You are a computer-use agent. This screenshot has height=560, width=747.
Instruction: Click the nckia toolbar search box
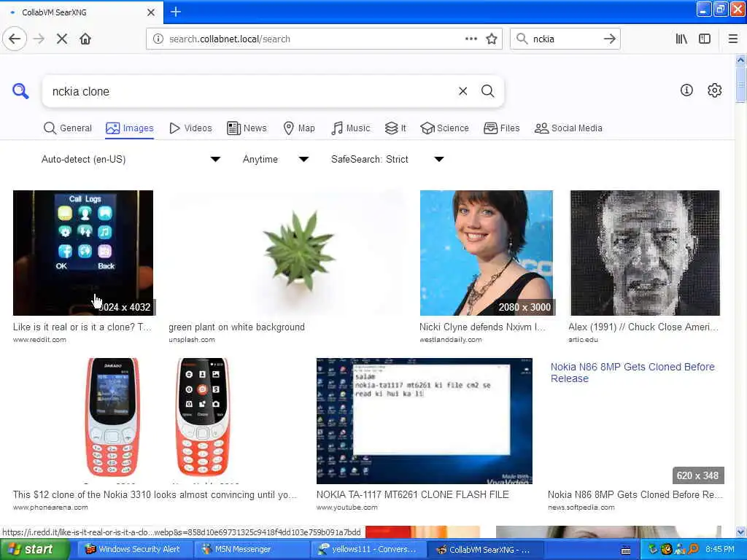pyautogui.click(x=565, y=39)
